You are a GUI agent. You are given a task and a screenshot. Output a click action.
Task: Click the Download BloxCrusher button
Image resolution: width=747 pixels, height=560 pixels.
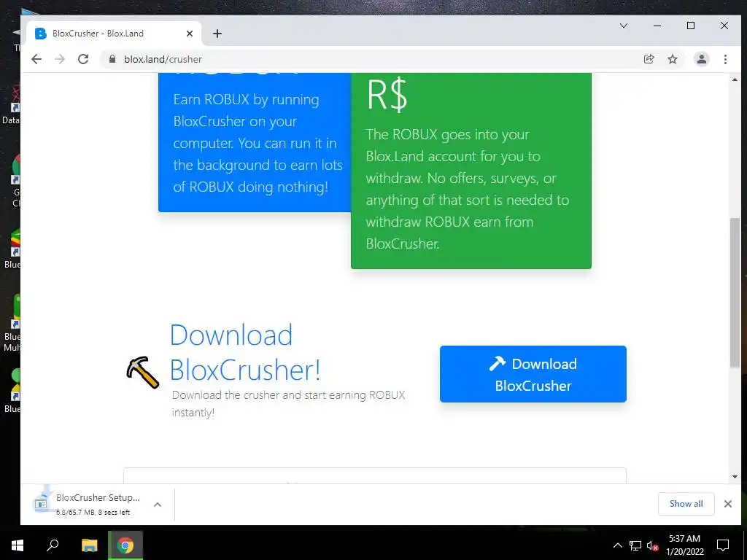click(x=533, y=374)
